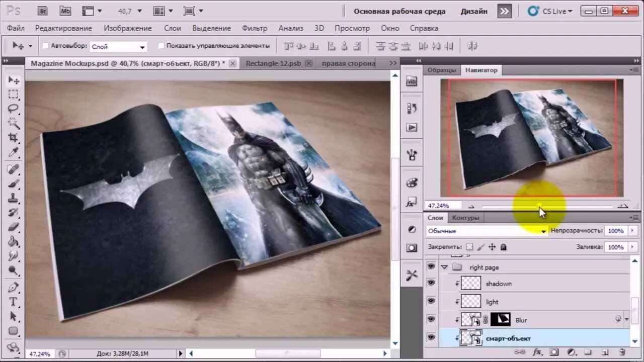The image size is (644, 362).
Task: Open the blend mode Обычные dropdown
Action: point(487,231)
